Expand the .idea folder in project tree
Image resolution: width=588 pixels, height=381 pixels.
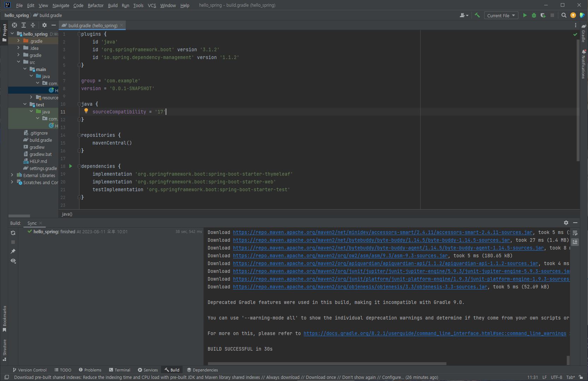pyautogui.click(x=19, y=48)
